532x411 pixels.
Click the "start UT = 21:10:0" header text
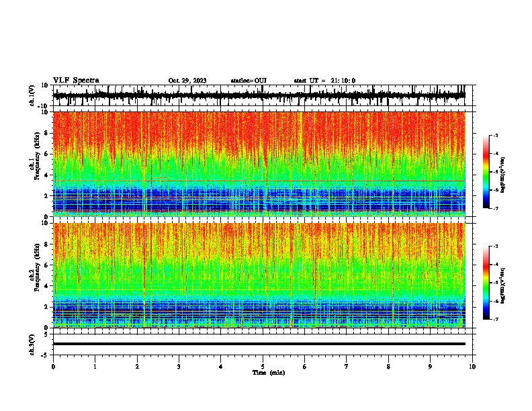(324, 81)
